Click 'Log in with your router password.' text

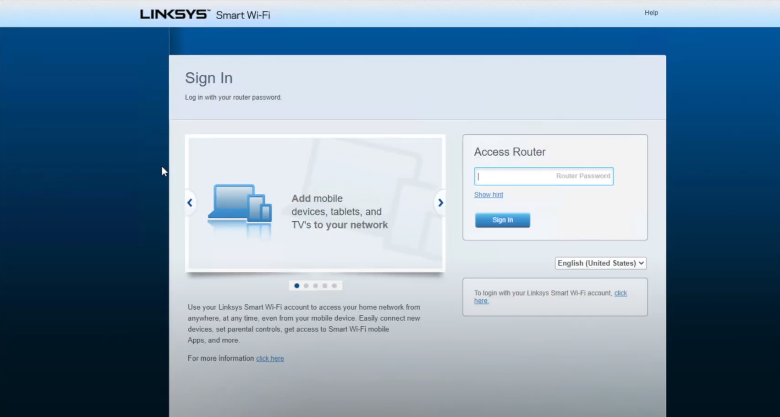pos(233,98)
